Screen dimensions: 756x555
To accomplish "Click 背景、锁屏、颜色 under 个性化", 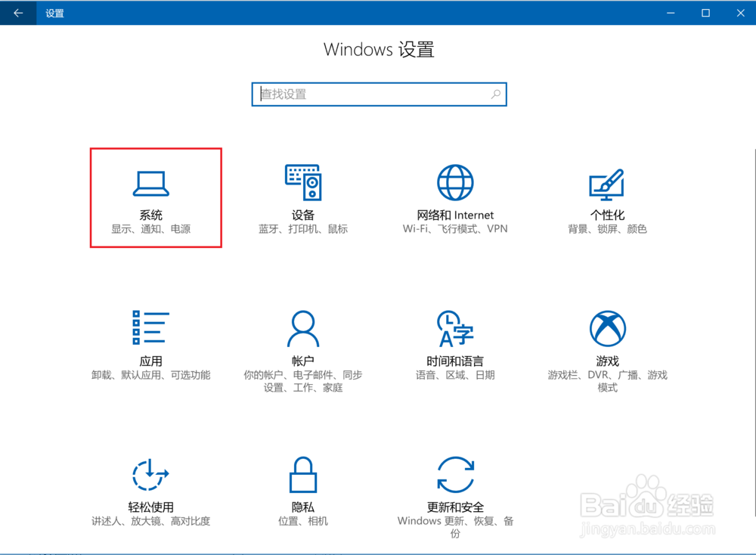I will 607,229.
